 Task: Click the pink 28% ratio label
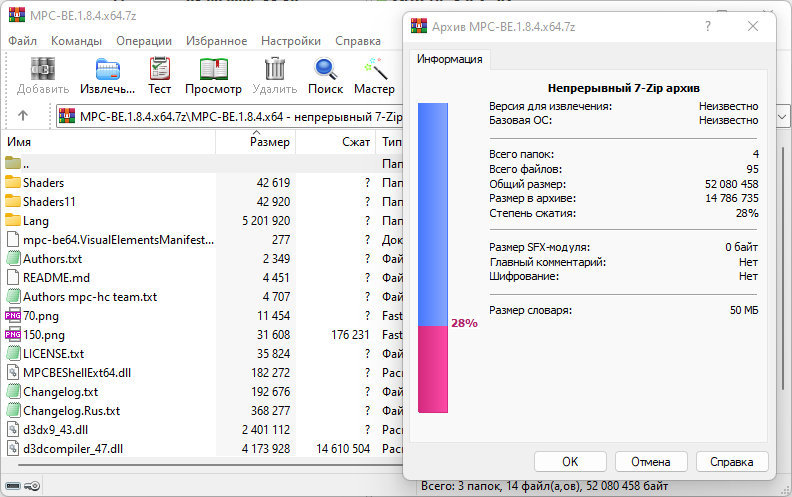pos(464,323)
